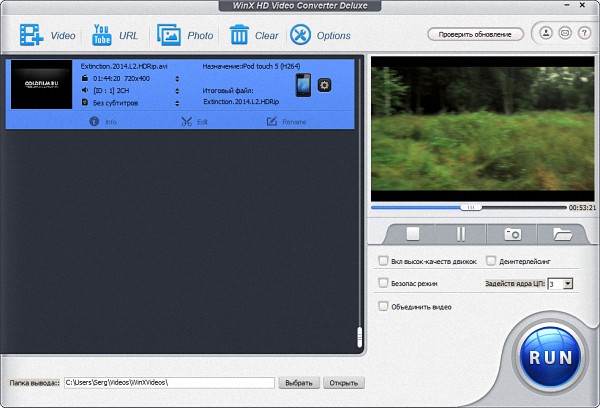Toggle the Деинтерлейсинг checkbox
Viewport: 600px width, 408px height.
click(x=490, y=261)
